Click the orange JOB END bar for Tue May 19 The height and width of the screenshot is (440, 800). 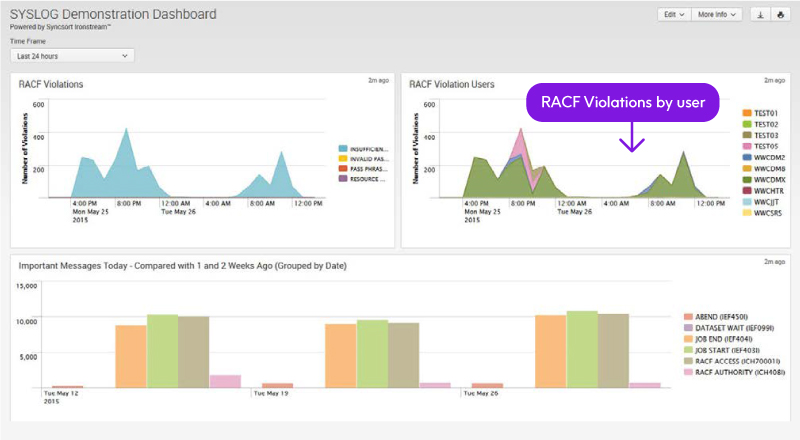[341, 356]
